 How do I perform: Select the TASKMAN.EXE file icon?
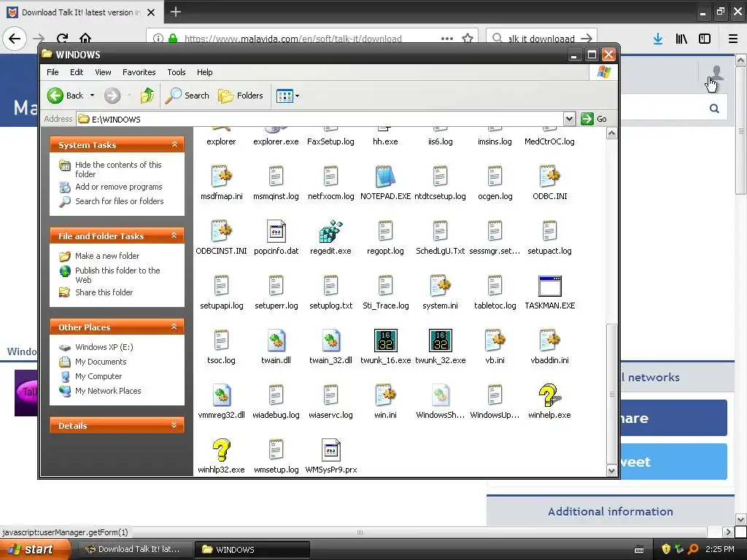click(x=549, y=286)
